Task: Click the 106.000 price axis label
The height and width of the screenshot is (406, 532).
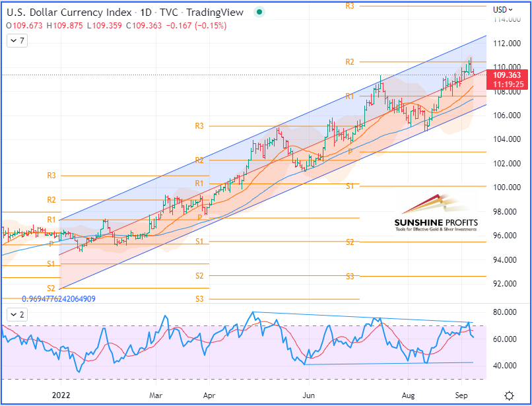Action: [x=507, y=116]
